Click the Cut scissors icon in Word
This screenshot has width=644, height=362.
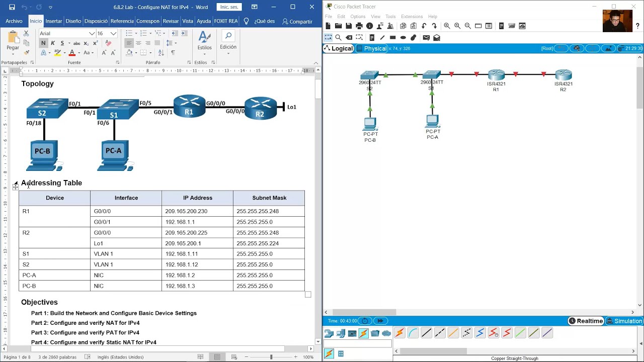pyautogui.click(x=26, y=33)
